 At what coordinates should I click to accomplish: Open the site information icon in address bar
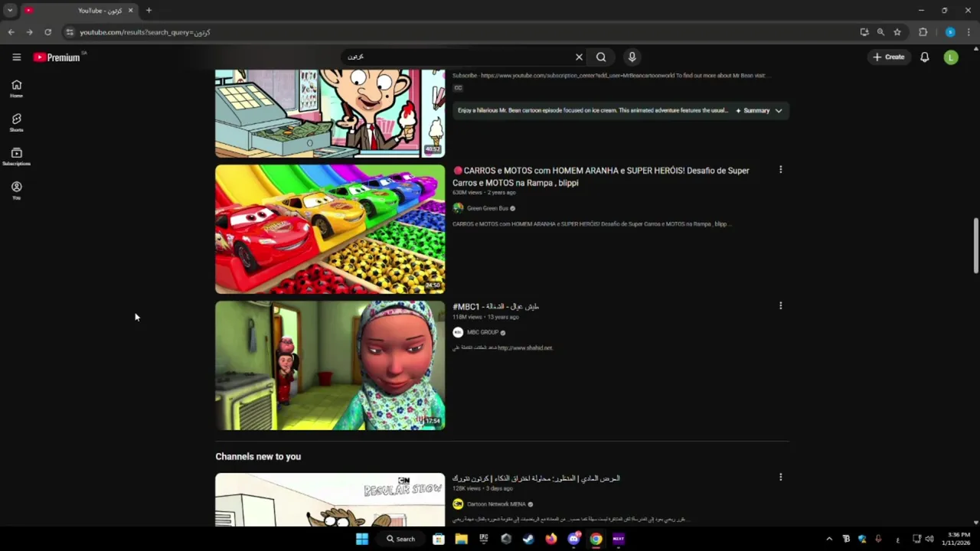tap(69, 32)
